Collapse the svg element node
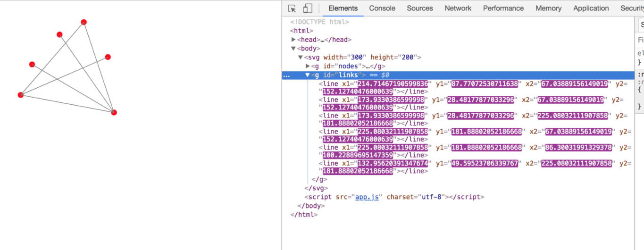The height and width of the screenshot is (250, 644). click(x=301, y=58)
